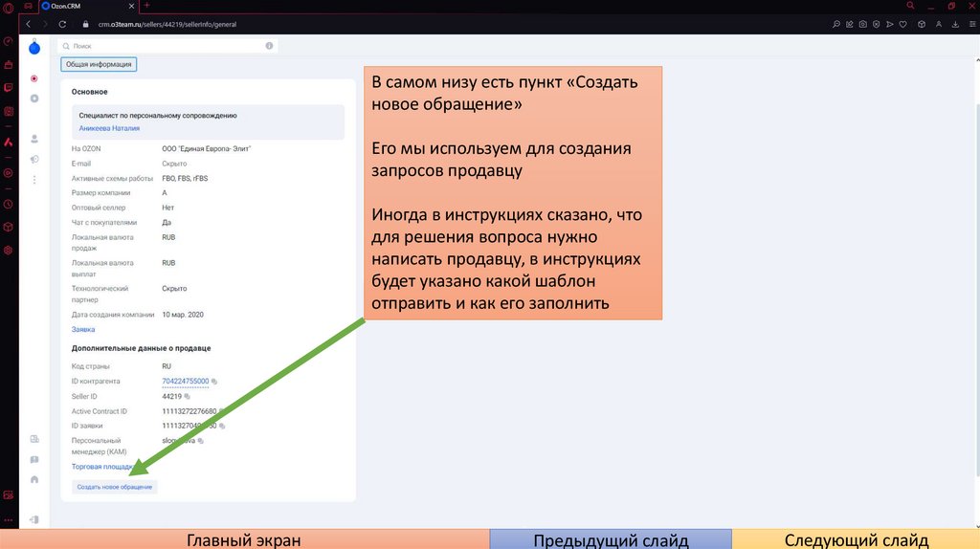Open the briefcase icon in Opera sidebar
The image size is (980, 549).
[x=8, y=64]
